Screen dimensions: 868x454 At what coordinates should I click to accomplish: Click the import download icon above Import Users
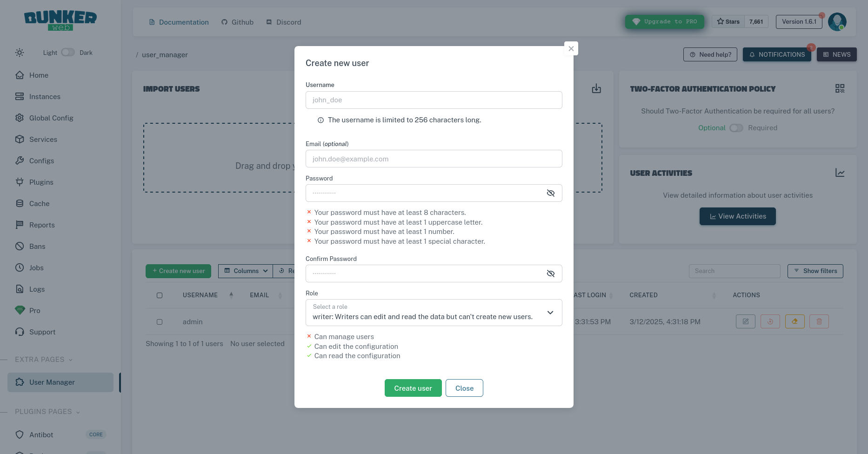(x=596, y=88)
